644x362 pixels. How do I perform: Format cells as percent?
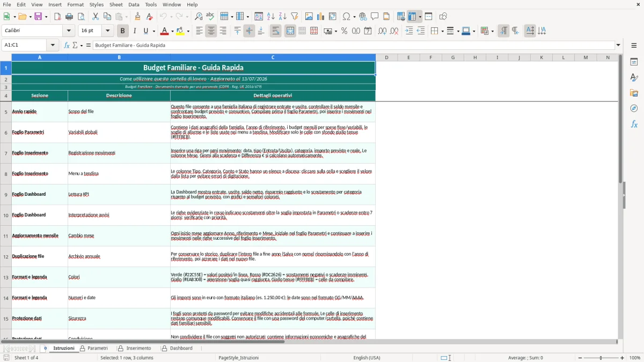click(x=344, y=31)
